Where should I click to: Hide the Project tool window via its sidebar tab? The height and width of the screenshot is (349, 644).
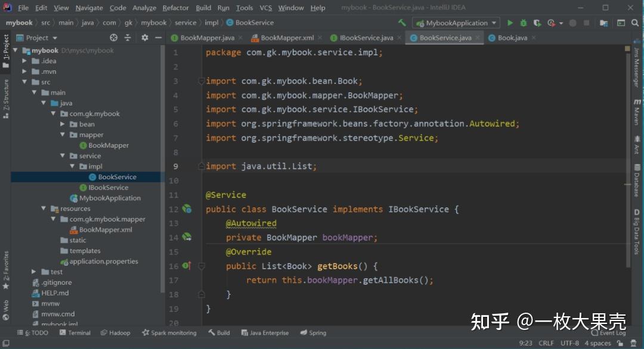coord(6,46)
